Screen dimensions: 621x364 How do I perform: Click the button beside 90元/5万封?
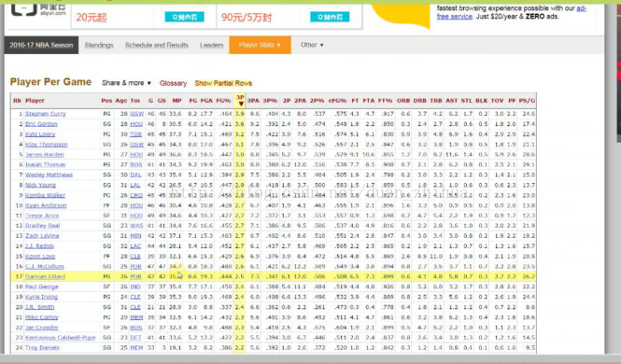point(330,17)
